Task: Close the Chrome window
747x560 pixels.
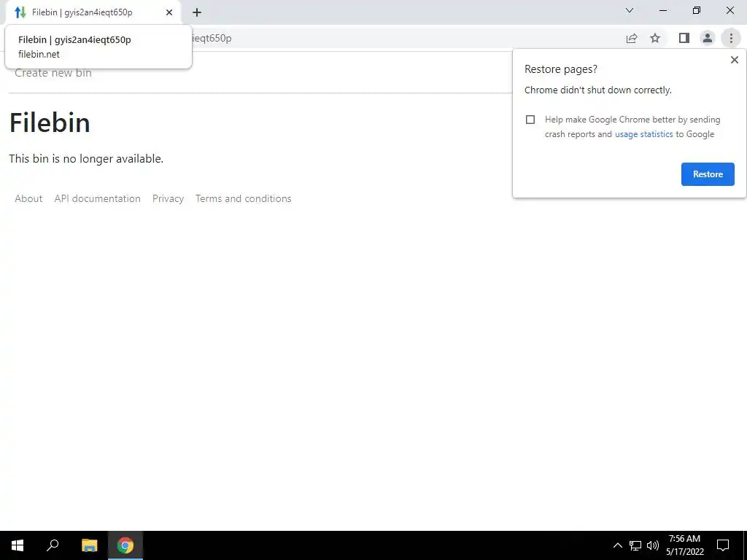Action: 729,10
